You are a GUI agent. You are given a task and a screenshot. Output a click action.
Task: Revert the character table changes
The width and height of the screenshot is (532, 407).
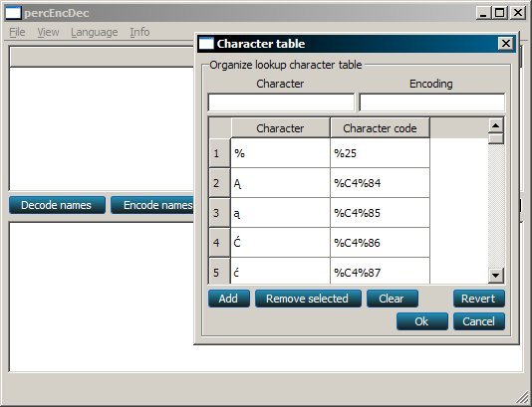pyautogui.click(x=479, y=299)
